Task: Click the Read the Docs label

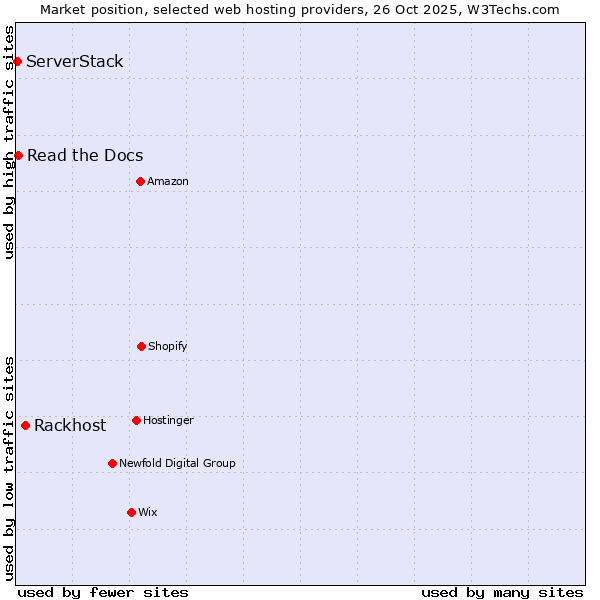Action: point(85,155)
